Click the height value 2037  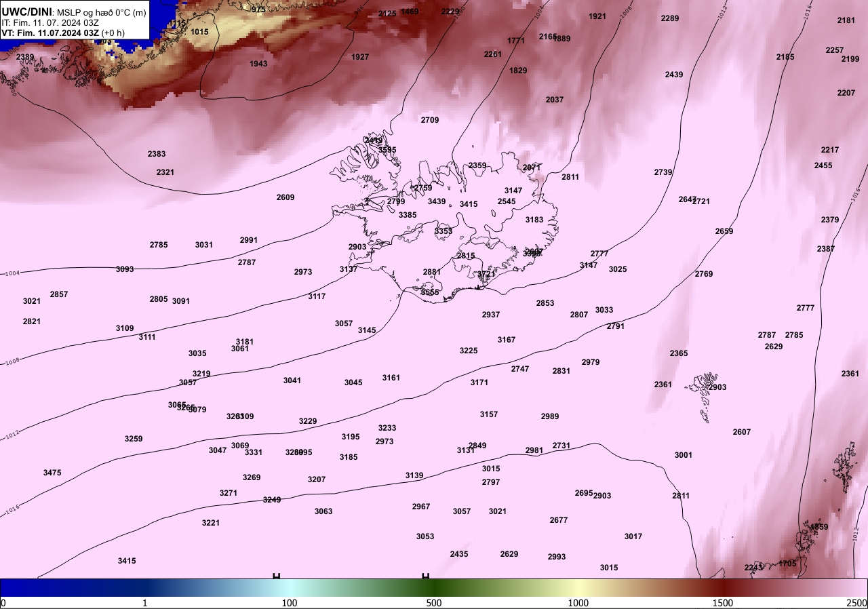point(555,100)
